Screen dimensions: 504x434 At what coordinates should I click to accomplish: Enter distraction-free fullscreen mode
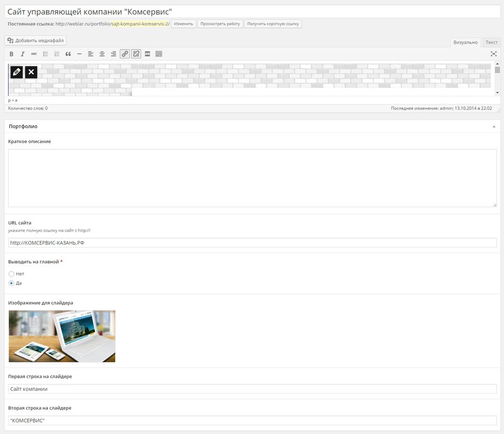(493, 54)
